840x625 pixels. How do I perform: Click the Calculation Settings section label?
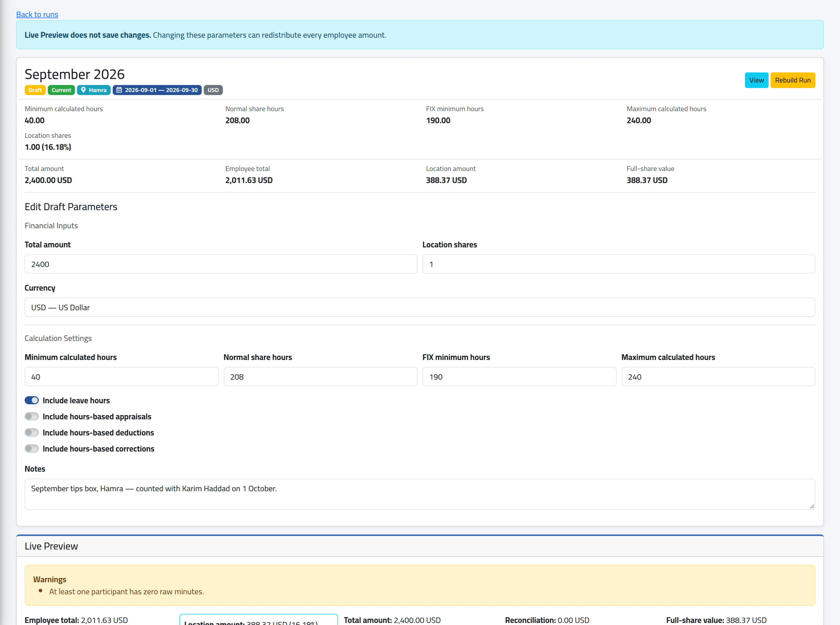click(x=58, y=338)
